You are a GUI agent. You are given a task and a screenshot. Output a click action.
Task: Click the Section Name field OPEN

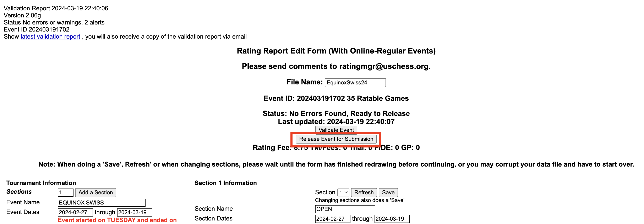[345, 209]
